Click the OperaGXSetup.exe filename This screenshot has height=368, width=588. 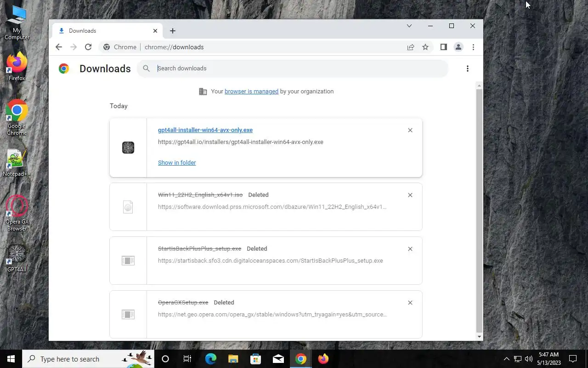pos(183,302)
